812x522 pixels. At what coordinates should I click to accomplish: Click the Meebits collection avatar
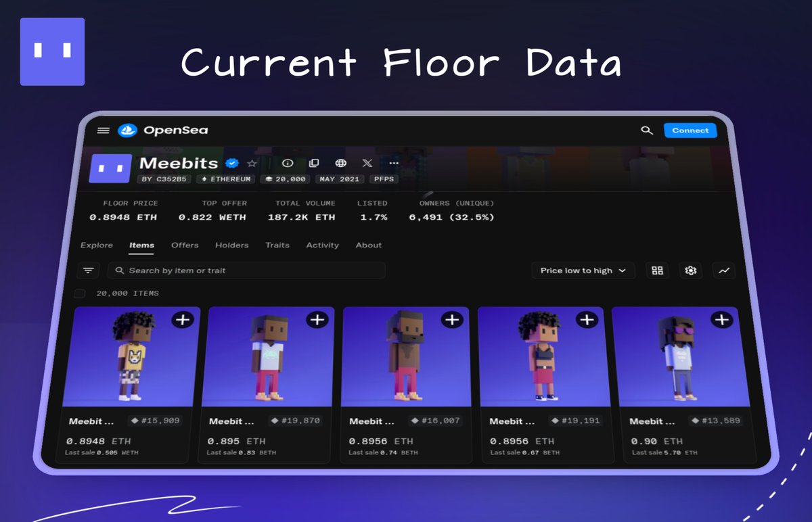[x=110, y=168]
